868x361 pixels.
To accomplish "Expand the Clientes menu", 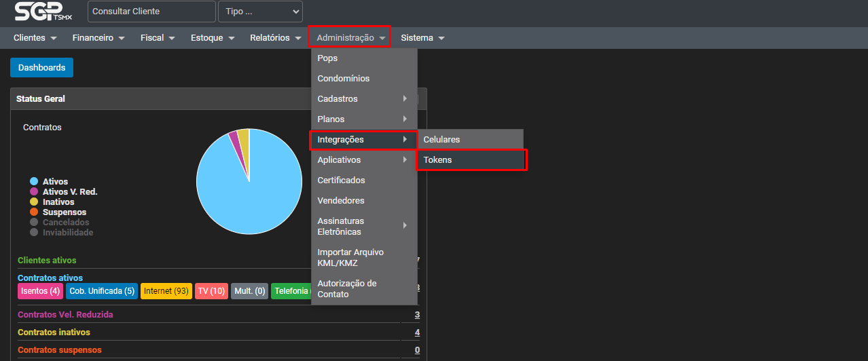I will (35, 38).
